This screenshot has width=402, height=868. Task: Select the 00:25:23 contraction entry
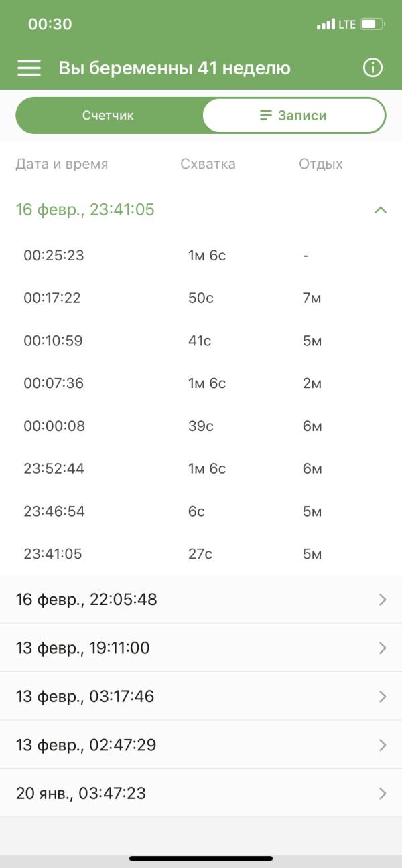(x=201, y=256)
